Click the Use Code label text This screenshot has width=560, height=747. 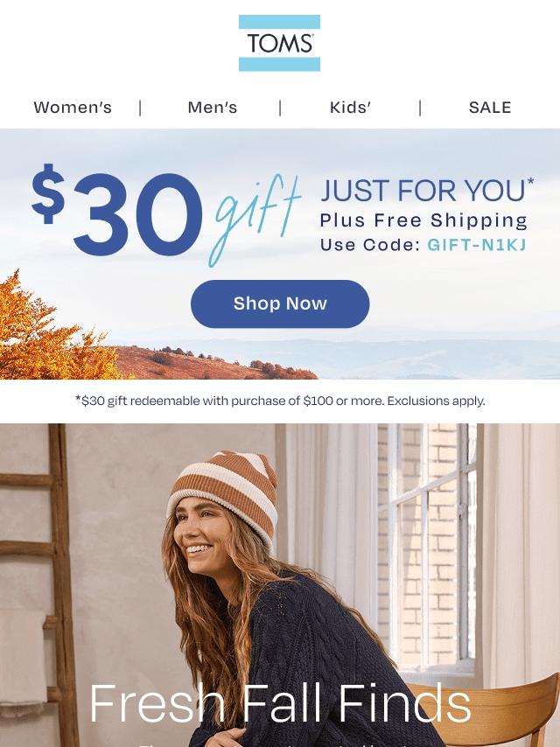[x=369, y=245]
